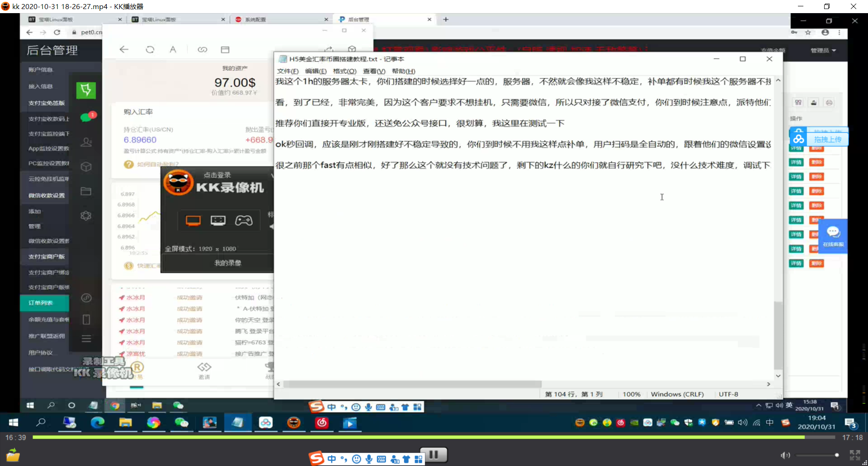The image size is (868, 466).
Task: Open new browser tab with plus button
Action: coord(446,19)
